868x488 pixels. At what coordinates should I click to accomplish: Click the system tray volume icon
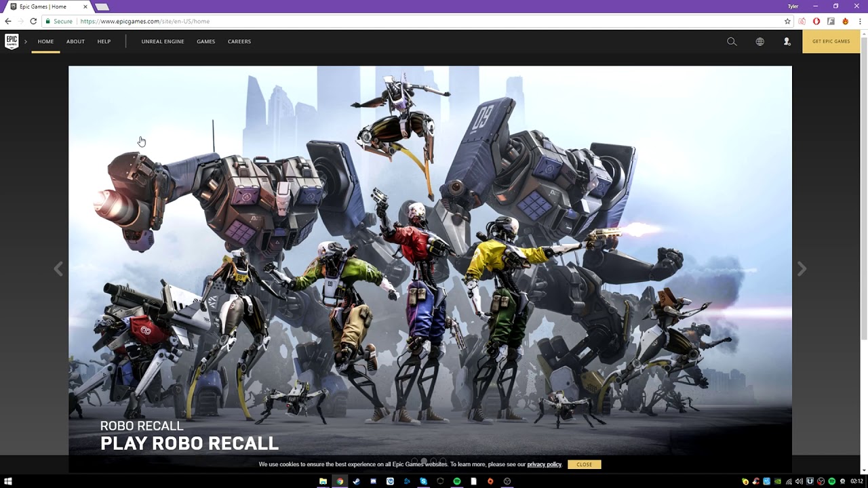[x=799, y=481]
